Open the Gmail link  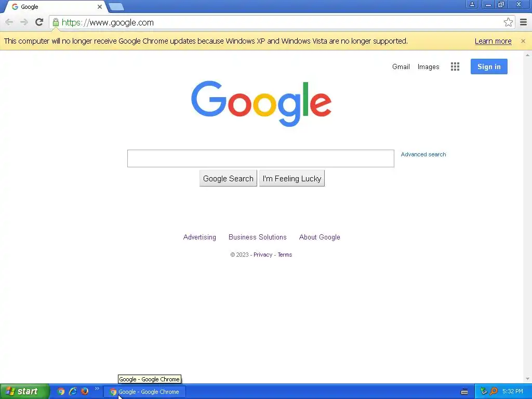point(401,67)
